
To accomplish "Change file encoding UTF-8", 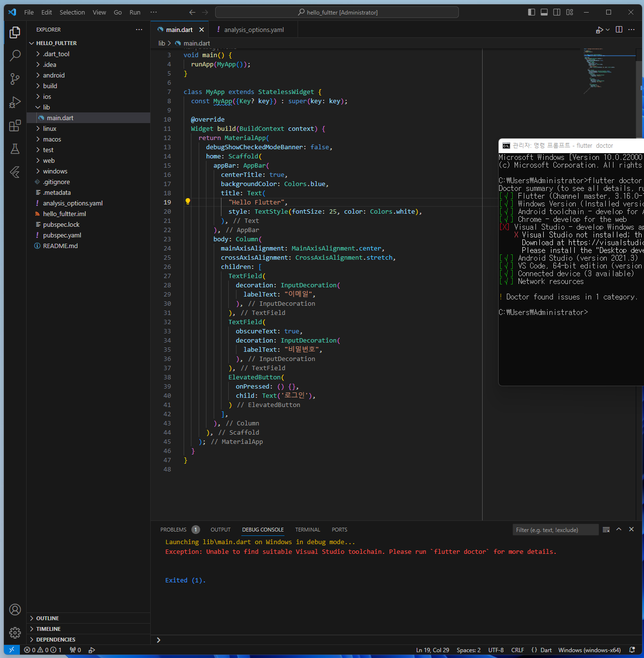I will (x=496, y=650).
